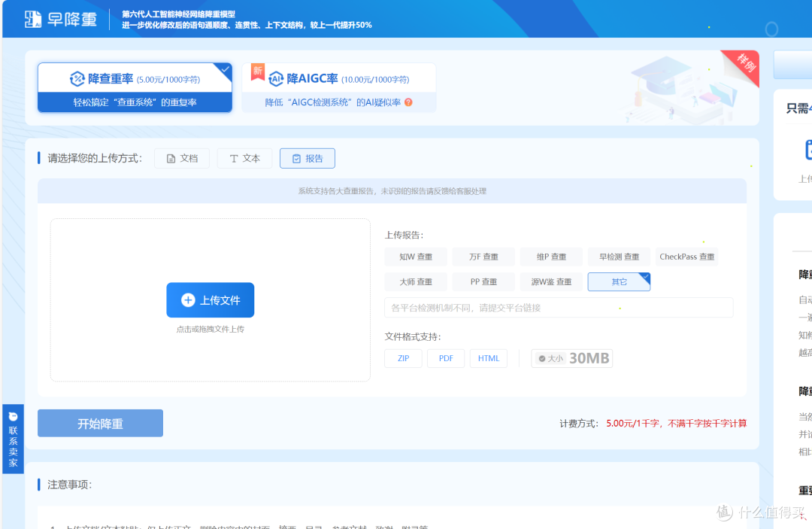The width and height of the screenshot is (812, 529).
Task: Choose 文档 upload method
Action: pyautogui.click(x=182, y=159)
